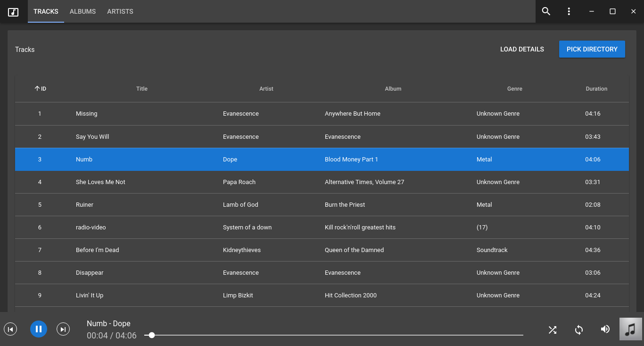The height and width of the screenshot is (346, 644).
Task: Click the artist Dope cell
Action: click(x=230, y=160)
